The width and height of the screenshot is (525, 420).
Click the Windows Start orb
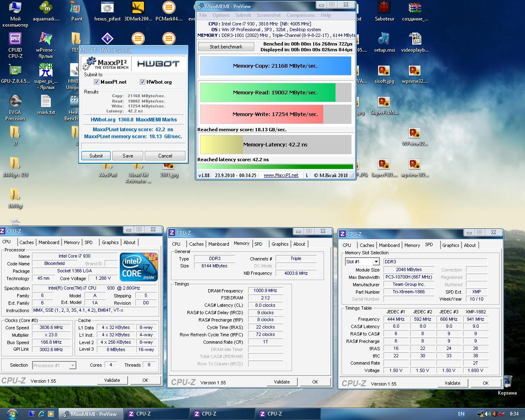coord(12,414)
